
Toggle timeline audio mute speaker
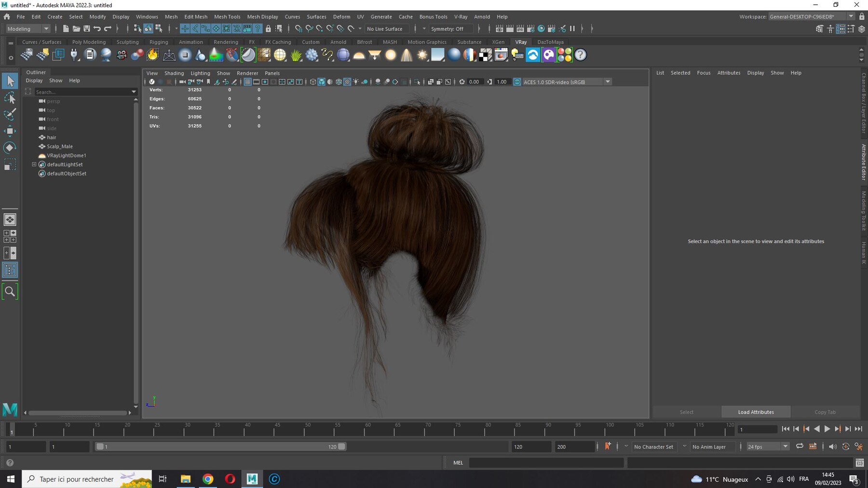pyautogui.click(x=832, y=447)
